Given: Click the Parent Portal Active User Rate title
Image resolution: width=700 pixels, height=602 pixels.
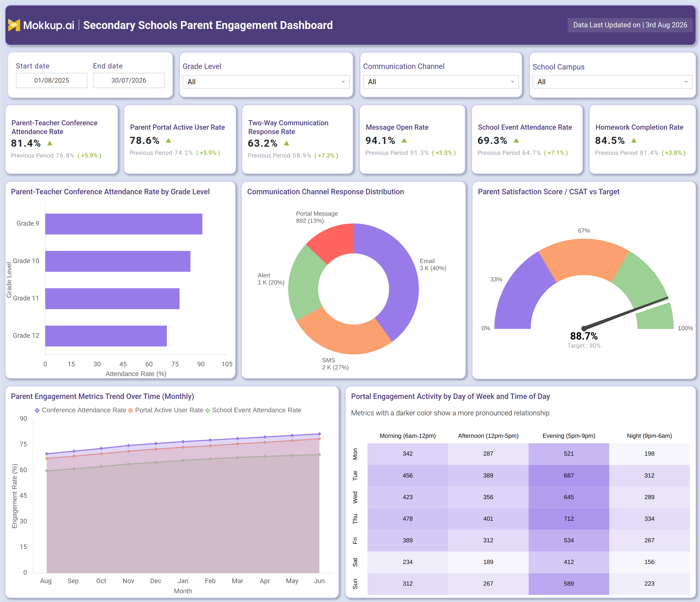Looking at the screenshot, I should pos(177,128).
